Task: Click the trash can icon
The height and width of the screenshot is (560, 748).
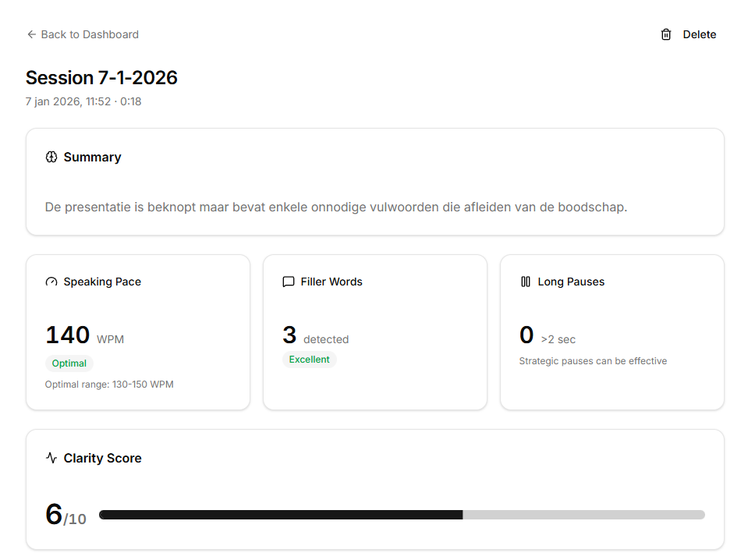Action: pyautogui.click(x=665, y=34)
